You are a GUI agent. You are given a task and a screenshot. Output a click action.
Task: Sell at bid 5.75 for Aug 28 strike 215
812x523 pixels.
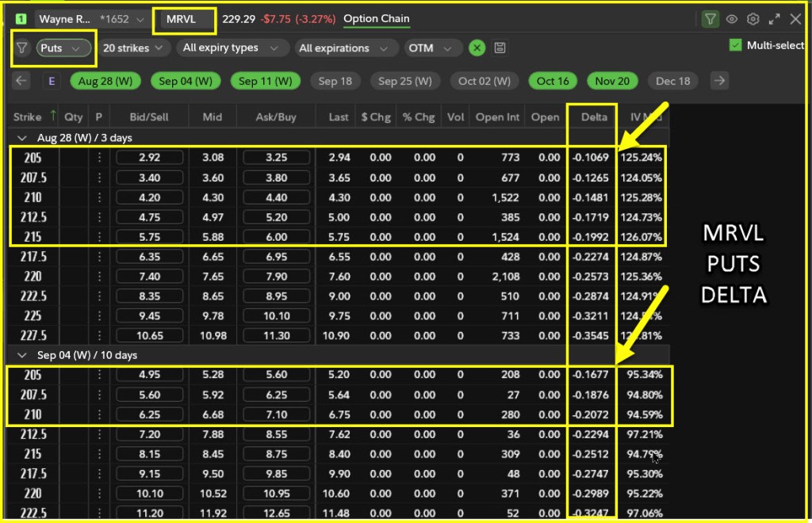pyautogui.click(x=149, y=237)
